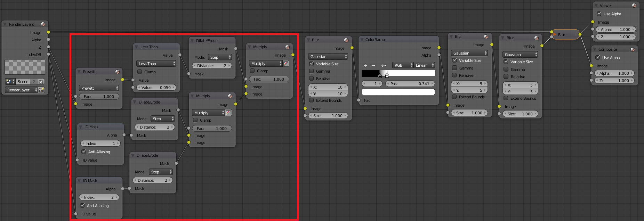Click ID Mask Index 2 field
The image size is (644, 221).
(99, 197)
